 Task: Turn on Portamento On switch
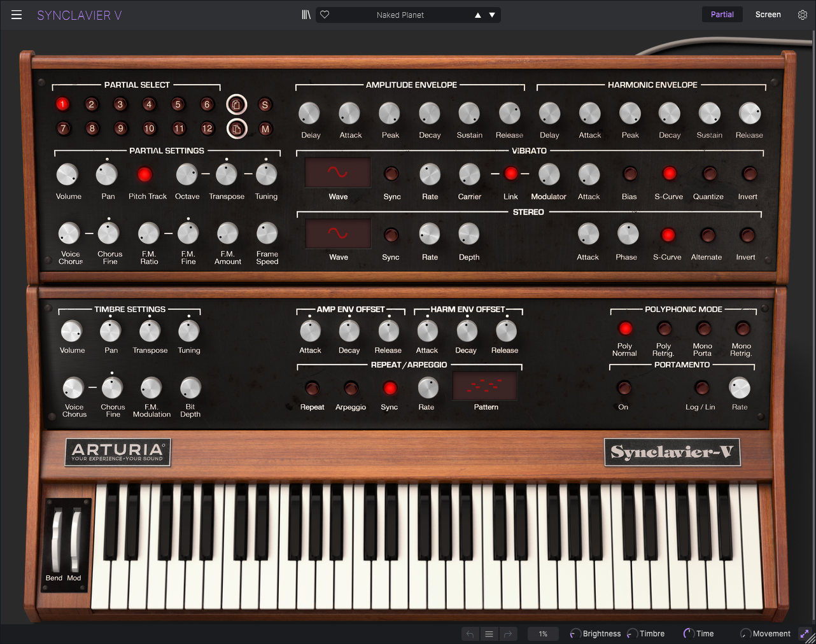(624, 388)
